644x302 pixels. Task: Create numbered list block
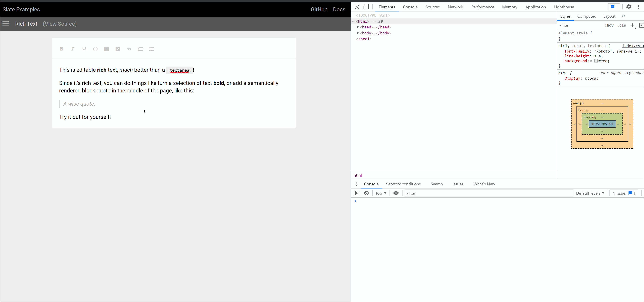pyautogui.click(x=140, y=49)
